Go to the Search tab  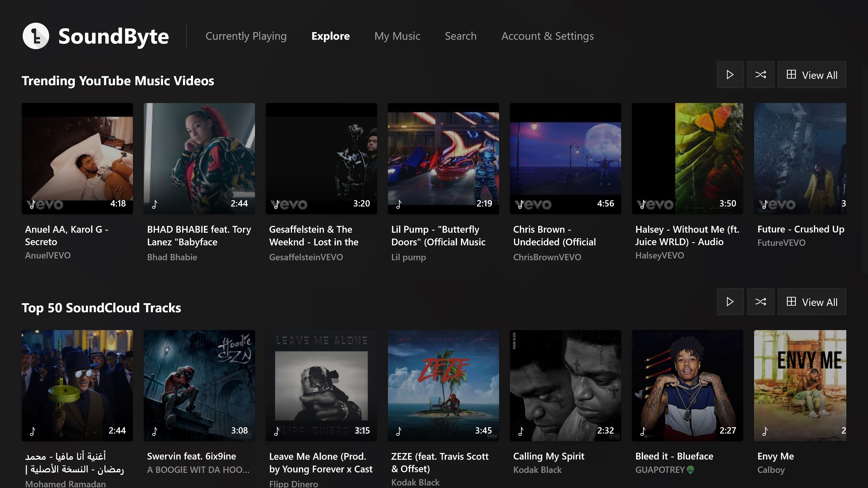pos(460,36)
